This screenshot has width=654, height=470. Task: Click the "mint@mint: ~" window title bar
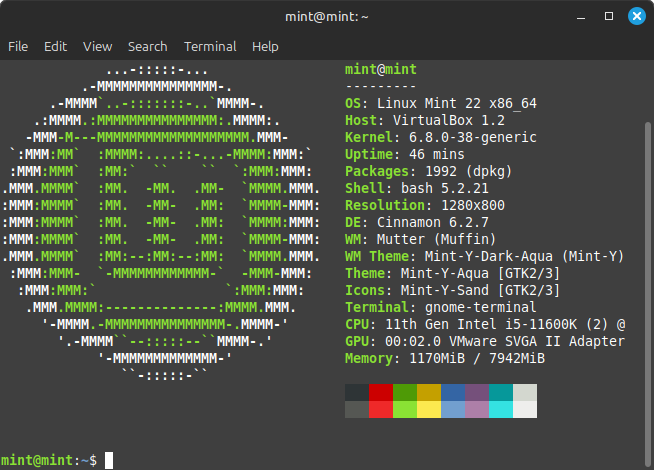[x=326, y=17]
